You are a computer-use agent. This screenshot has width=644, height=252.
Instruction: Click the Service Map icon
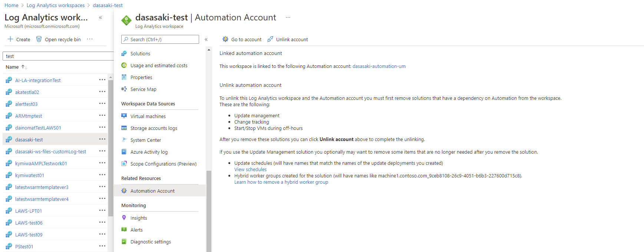124,89
